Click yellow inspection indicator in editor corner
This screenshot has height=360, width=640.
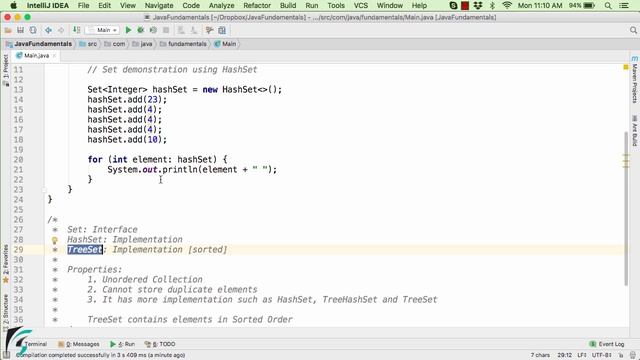click(626, 67)
